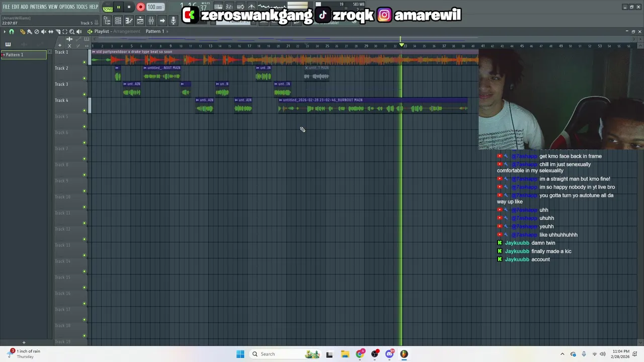Expand the system tray hidden icons chevron
644x362 pixels.
[562, 354]
